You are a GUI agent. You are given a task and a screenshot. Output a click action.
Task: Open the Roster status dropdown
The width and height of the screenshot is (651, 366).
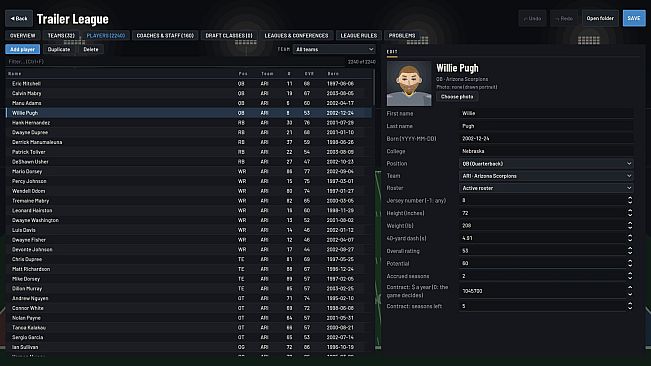546,188
